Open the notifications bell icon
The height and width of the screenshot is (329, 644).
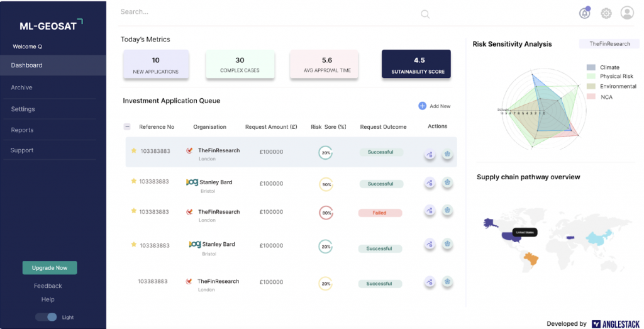585,13
